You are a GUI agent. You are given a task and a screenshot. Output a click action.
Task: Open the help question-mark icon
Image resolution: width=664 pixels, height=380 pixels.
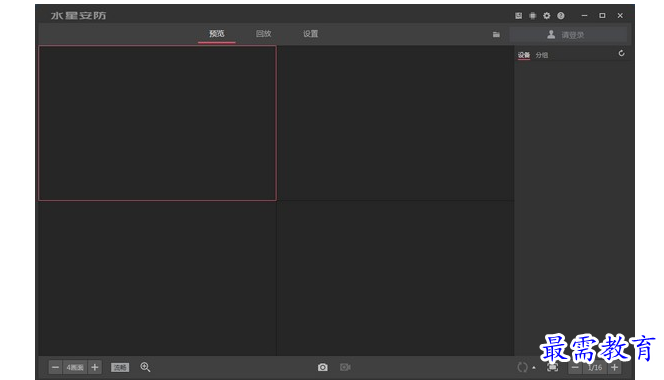[x=561, y=16]
